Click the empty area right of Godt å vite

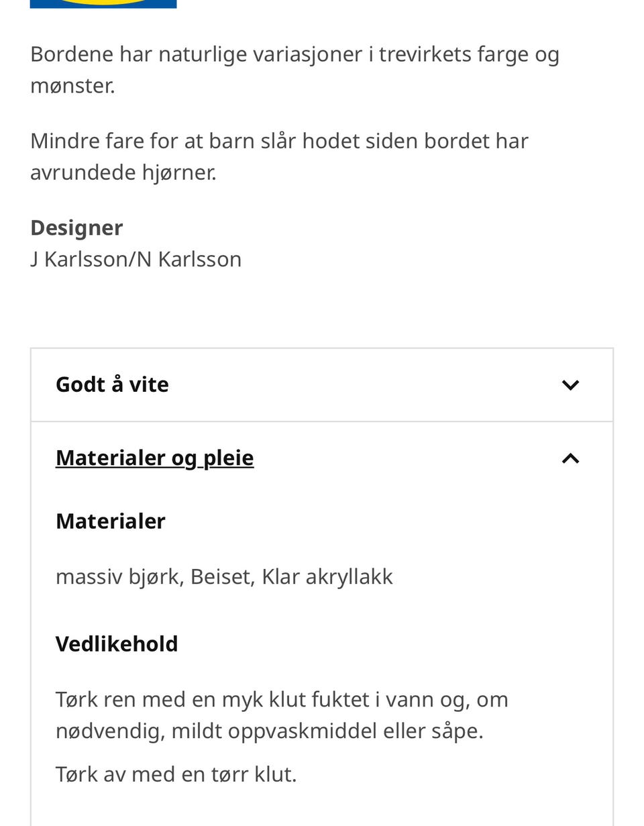coord(362,385)
